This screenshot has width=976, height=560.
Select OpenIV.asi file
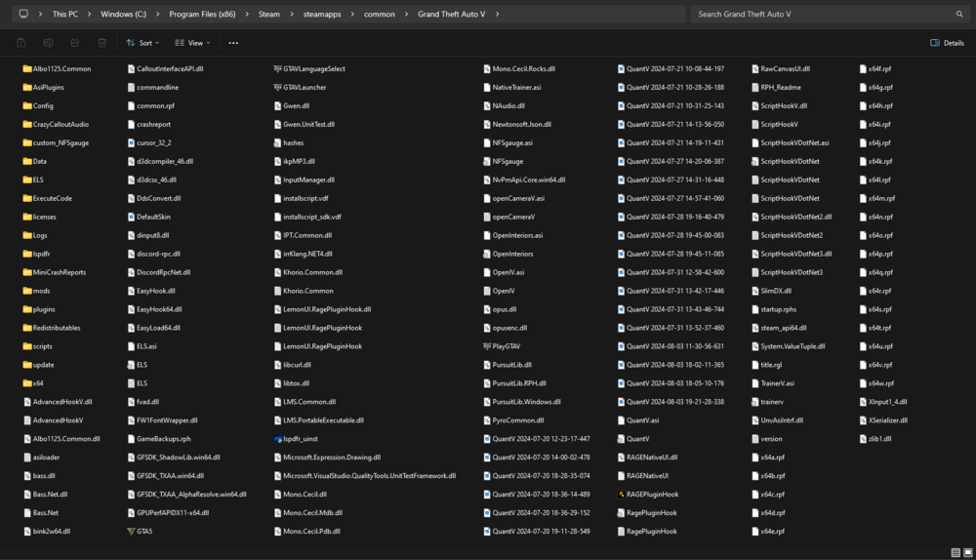pos(504,272)
